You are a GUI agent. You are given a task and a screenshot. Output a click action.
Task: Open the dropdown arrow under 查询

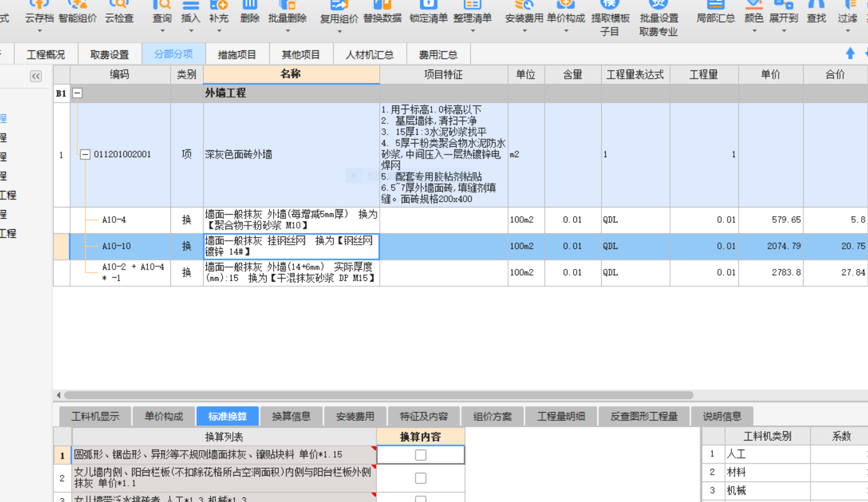[x=162, y=31]
